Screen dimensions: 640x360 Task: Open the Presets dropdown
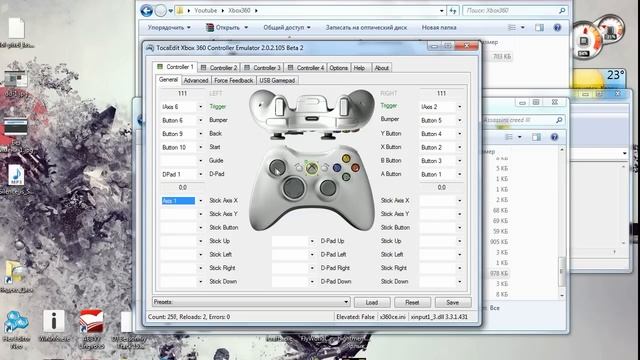point(346,302)
